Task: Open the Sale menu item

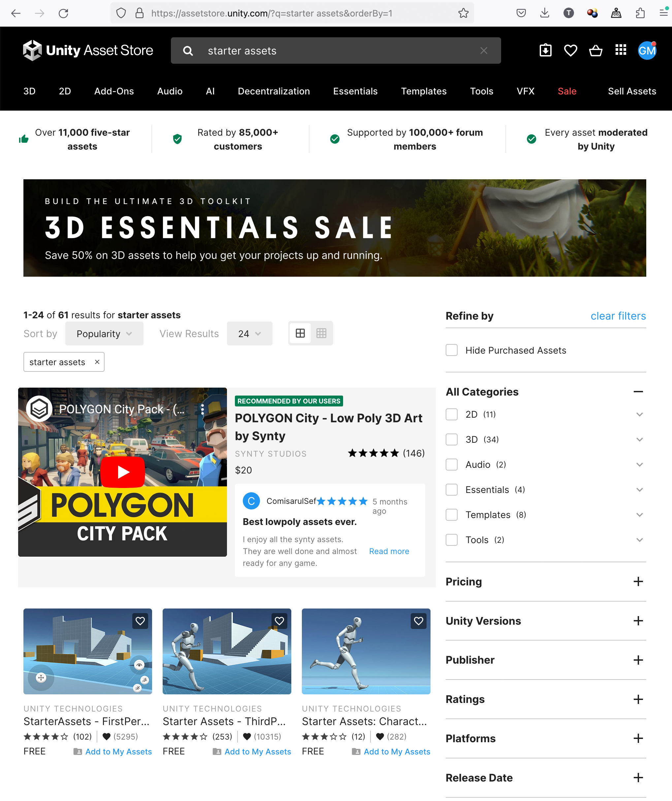Action: point(567,91)
